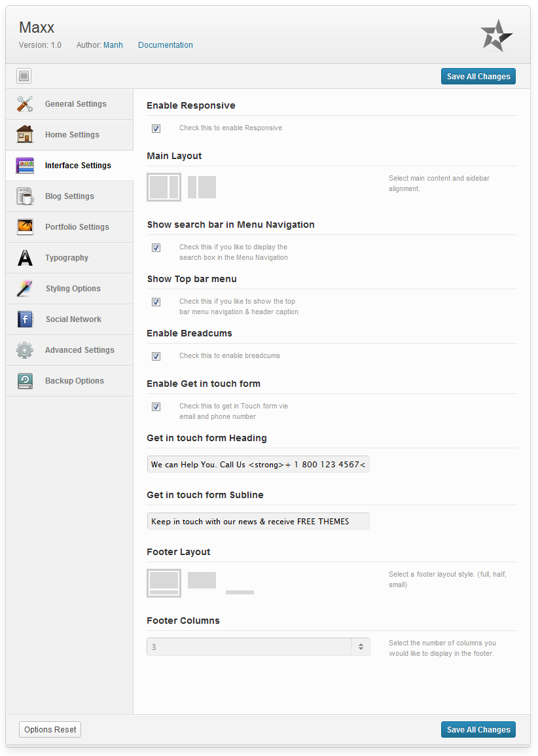This screenshot has height=756, width=538.
Task: Click the 'Enable Responsive' heading
Action: pyautogui.click(x=191, y=105)
